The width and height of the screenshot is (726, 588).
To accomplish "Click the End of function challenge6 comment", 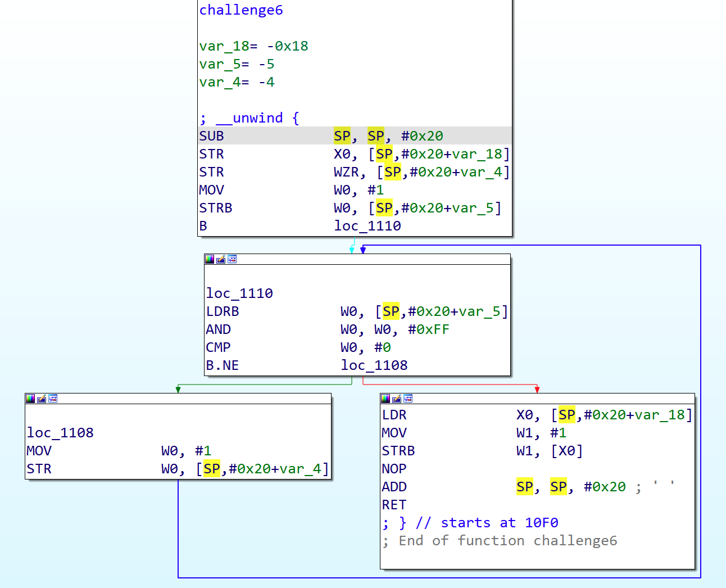I will click(500, 541).
